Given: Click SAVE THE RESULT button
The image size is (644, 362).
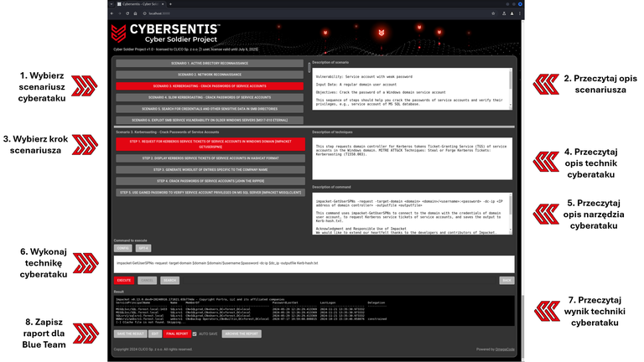Looking at the screenshot, I should coord(130,334).
